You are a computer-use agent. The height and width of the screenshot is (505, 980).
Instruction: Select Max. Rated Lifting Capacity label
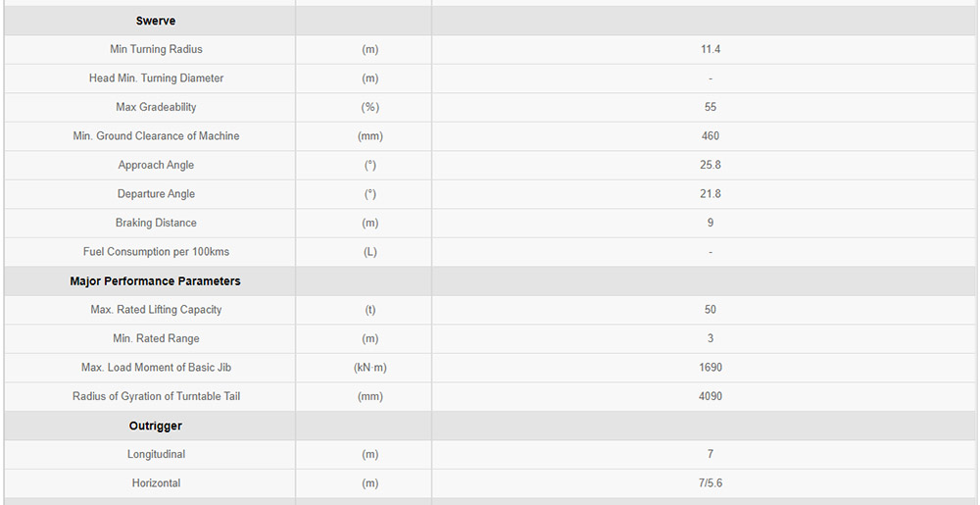coord(156,310)
